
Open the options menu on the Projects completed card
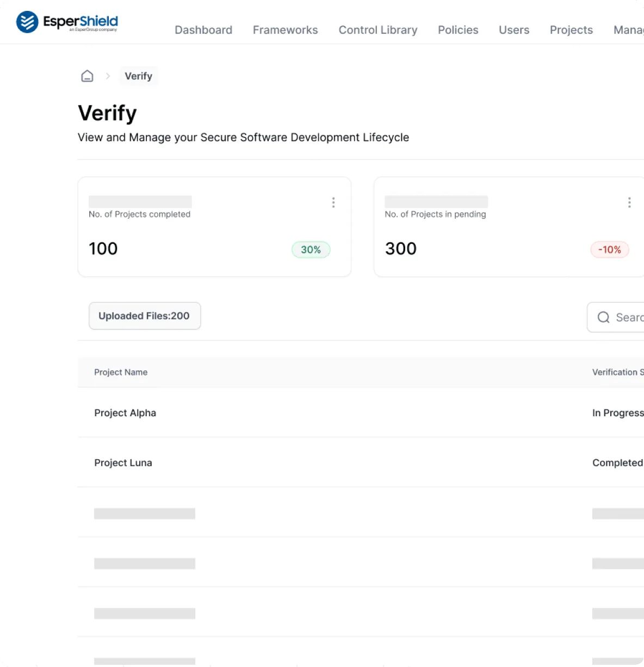click(x=333, y=202)
